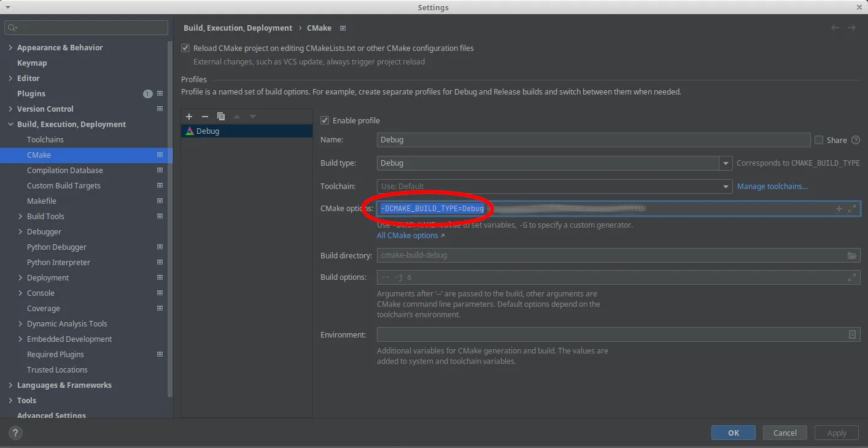Viewport: 868px width, 448px height.
Task: Select Compilation Database settings page
Action: 64,170
